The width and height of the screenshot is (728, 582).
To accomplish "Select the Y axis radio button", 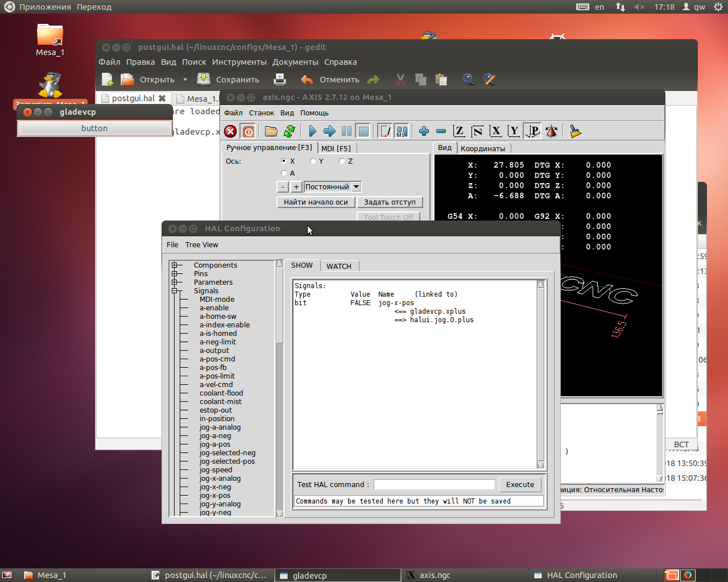I will pyautogui.click(x=313, y=161).
